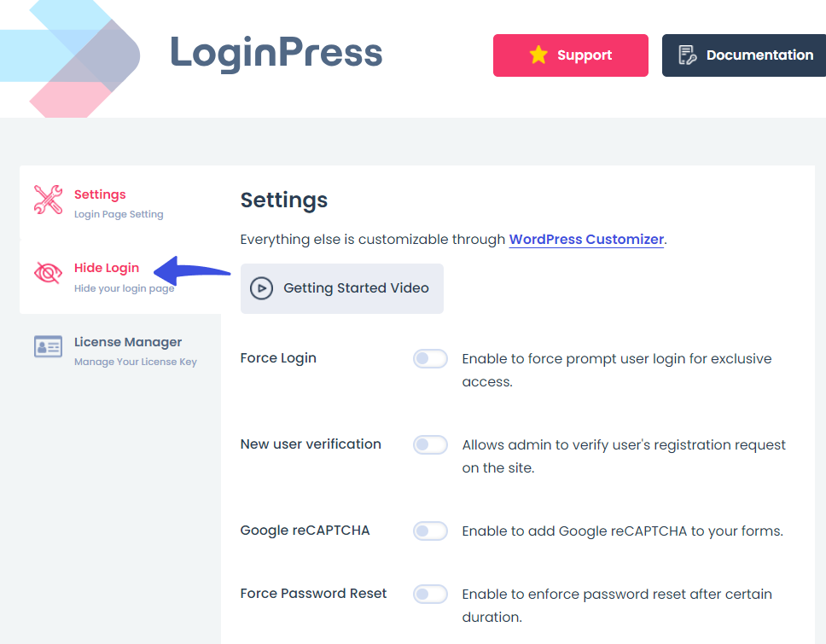
Task: Click the Support button
Action: (571, 55)
